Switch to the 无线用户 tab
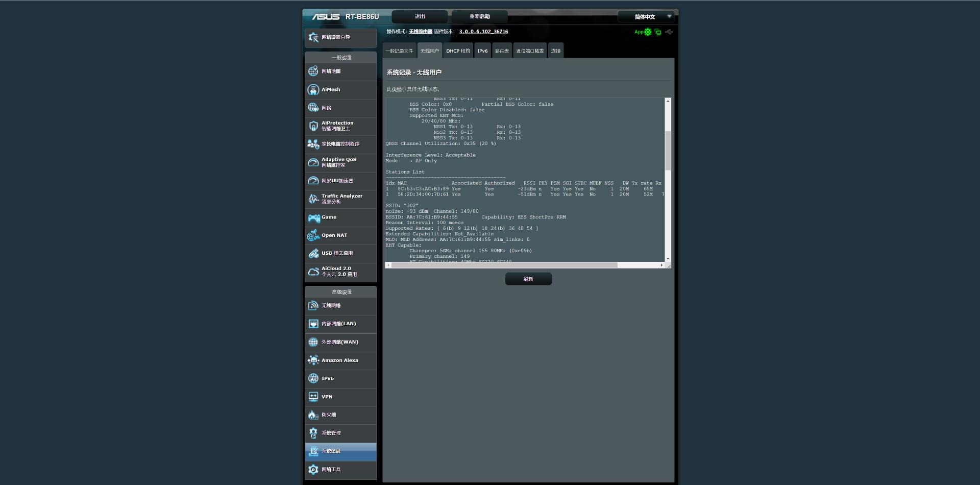980x485 pixels. point(429,51)
